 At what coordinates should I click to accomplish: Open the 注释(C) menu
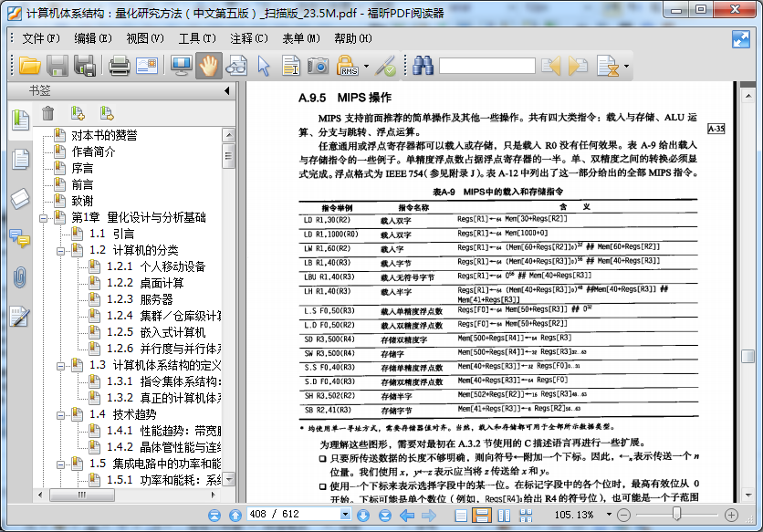pyautogui.click(x=249, y=38)
